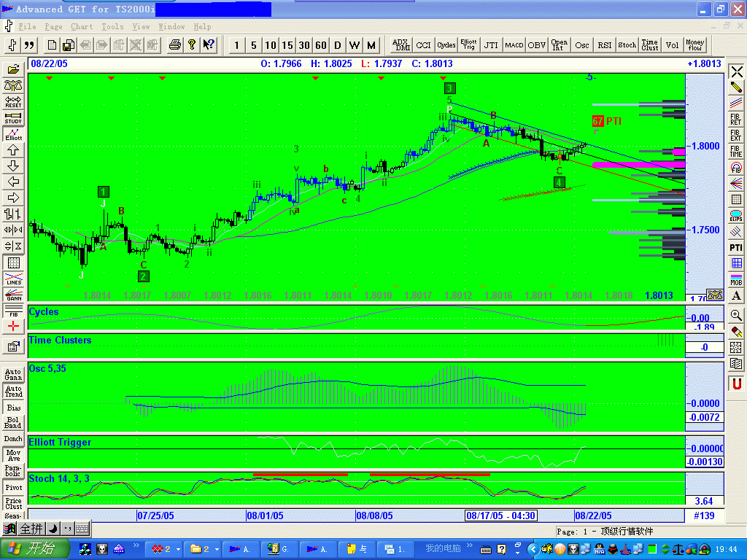Select the 15-minute timeframe button
The height and width of the screenshot is (560, 747).
[287, 45]
